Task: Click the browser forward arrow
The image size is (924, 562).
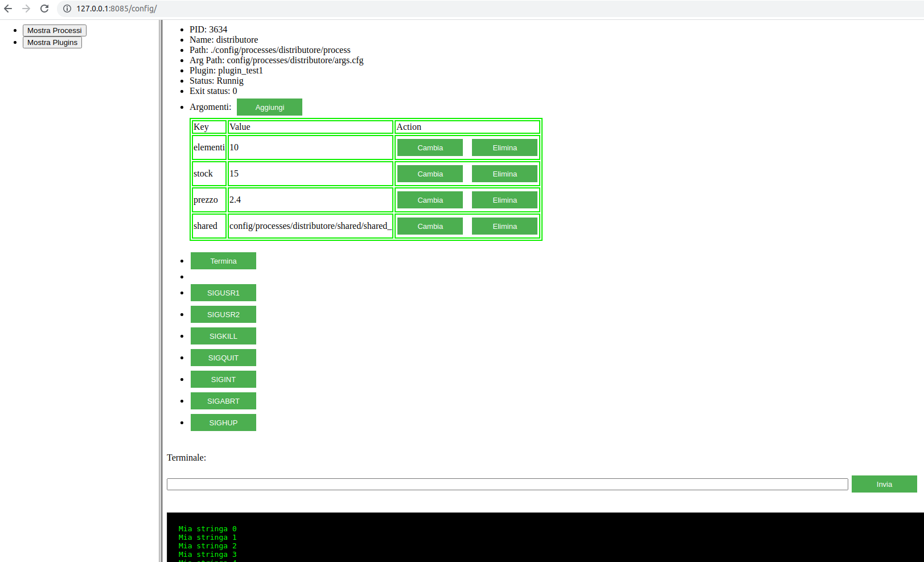Action: [26, 9]
